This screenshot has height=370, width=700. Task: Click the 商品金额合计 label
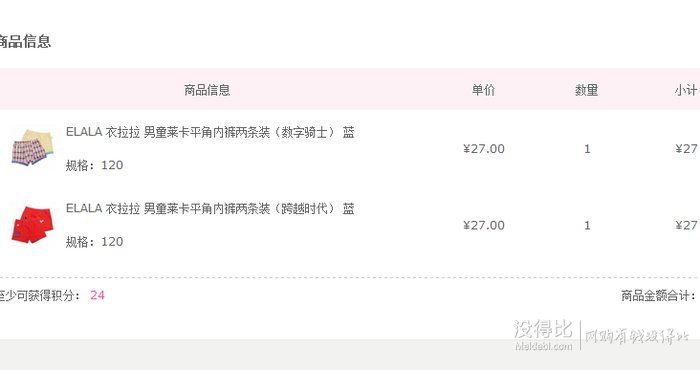(658, 295)
